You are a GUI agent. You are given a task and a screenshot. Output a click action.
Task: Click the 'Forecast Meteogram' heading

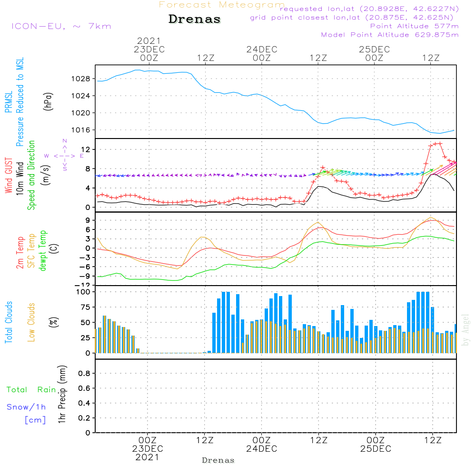click(x=222, y=5)
